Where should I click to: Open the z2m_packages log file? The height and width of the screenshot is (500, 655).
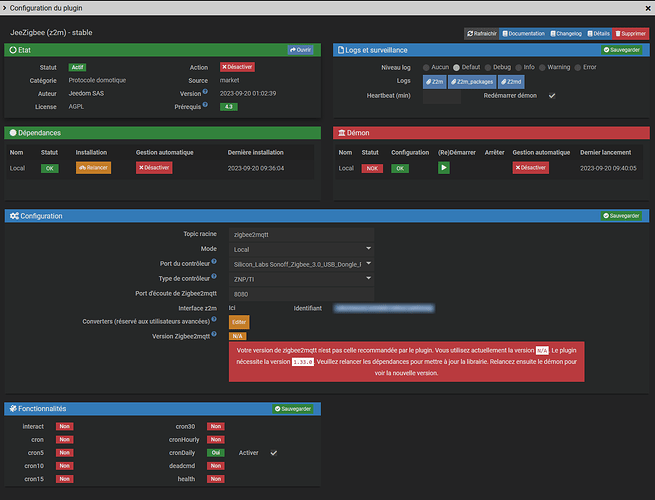coord(472,82)
